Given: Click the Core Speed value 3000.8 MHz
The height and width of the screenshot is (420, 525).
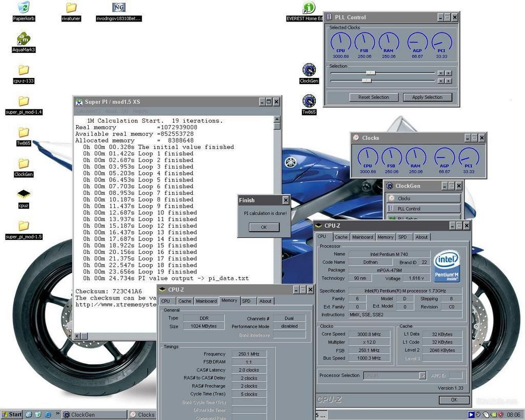Looking at the screenshot, I should 369,334.
